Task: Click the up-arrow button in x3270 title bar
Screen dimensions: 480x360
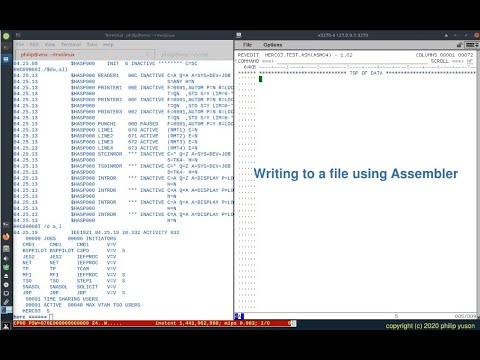Action: tap(446, 35)
